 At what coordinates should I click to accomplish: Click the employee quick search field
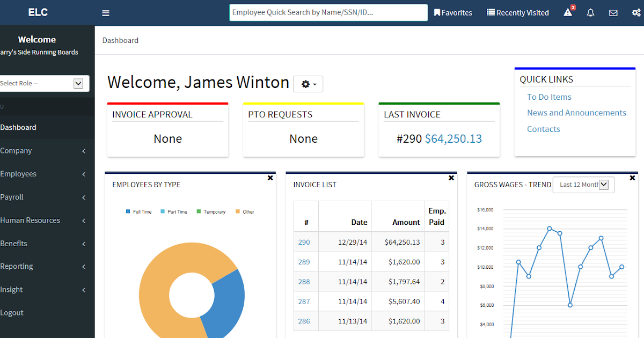tap(328, 12)
